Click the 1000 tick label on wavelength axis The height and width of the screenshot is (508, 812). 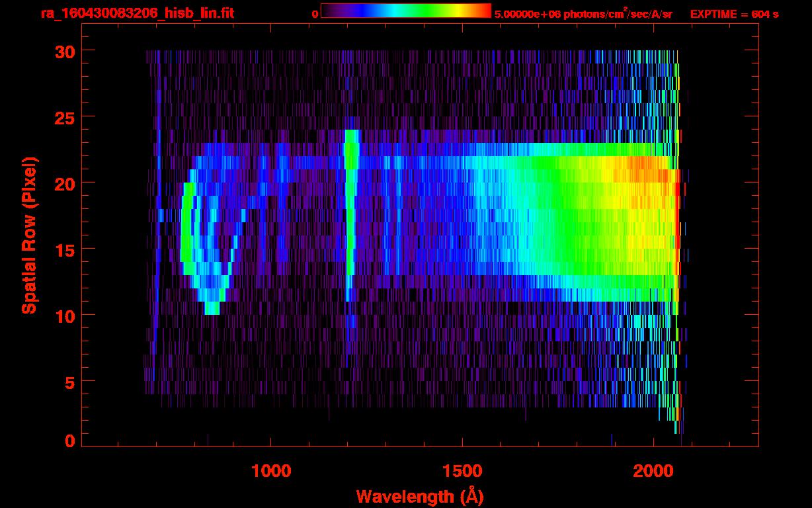[x=271, y=471]
